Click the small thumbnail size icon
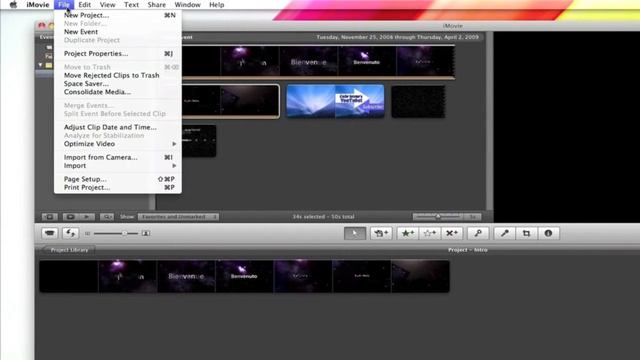Viewport: 640px width, 360px height. (87, 233)
